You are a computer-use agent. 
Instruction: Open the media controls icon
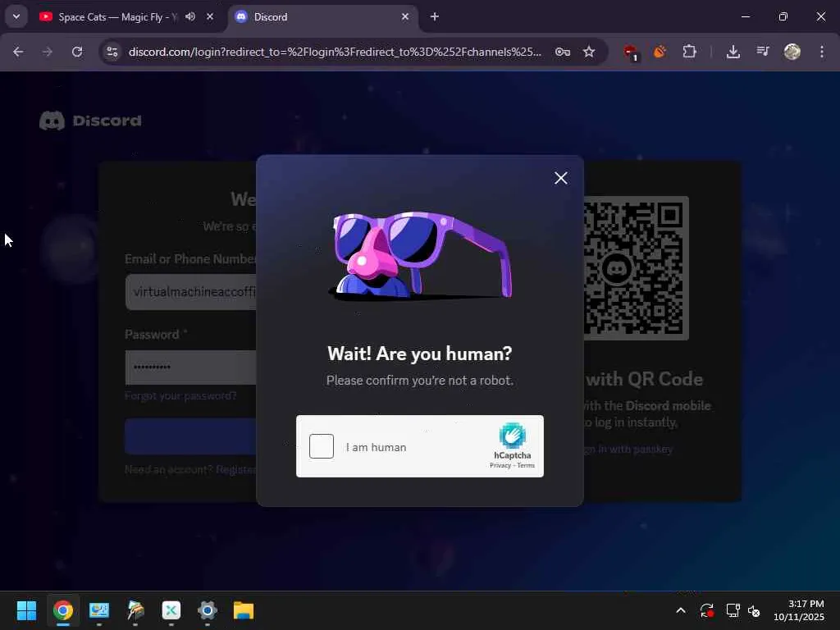point(763,52)
